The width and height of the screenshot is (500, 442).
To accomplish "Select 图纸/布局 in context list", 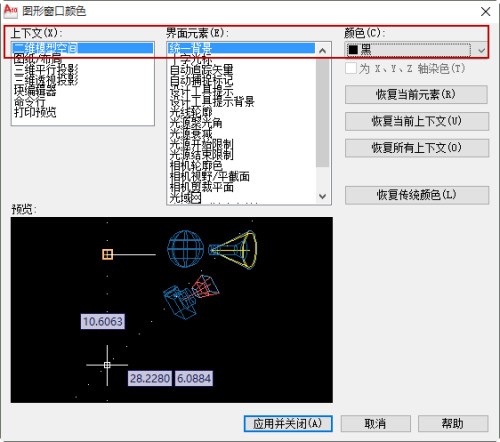I will point(38,59).
